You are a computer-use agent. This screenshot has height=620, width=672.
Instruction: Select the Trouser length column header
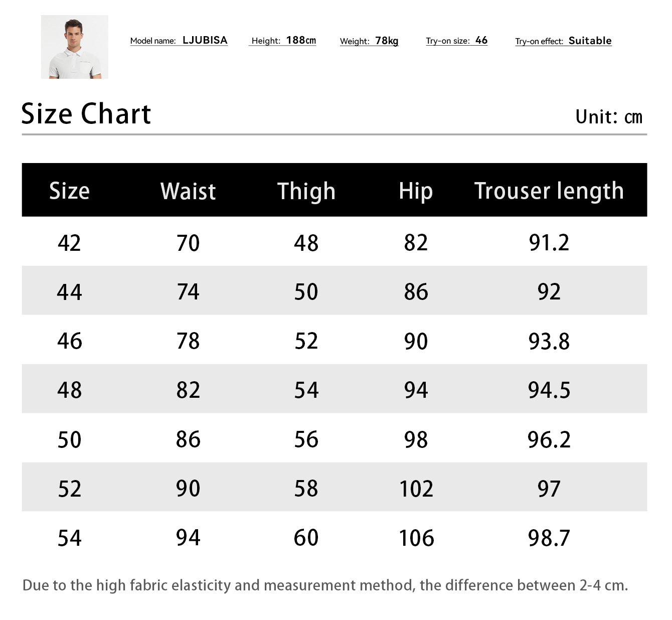tap(549, 191)
